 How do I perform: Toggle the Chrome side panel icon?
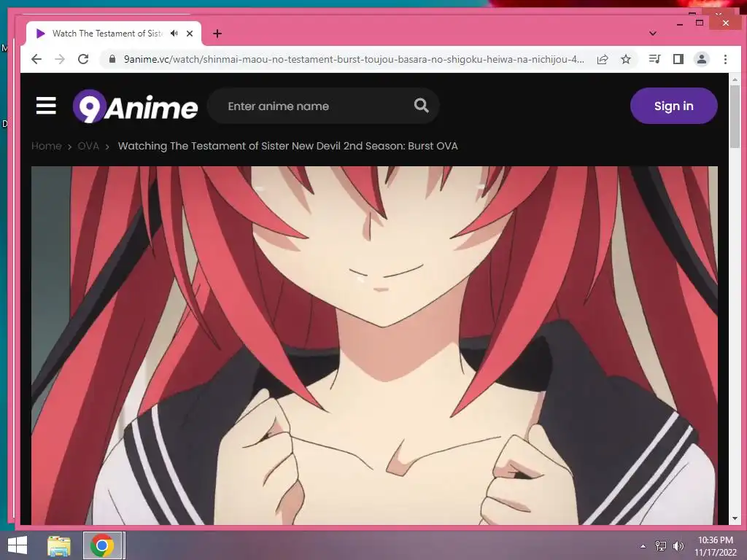click(678, 59)
